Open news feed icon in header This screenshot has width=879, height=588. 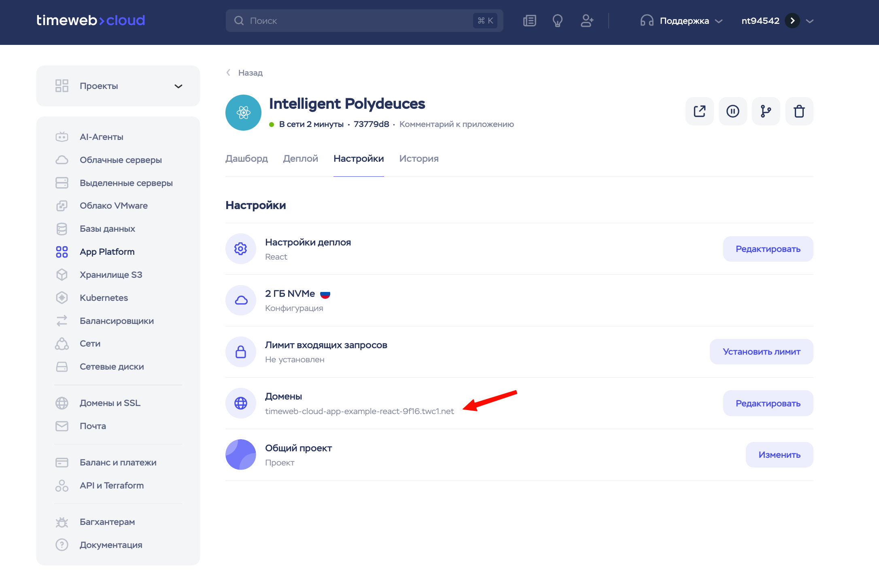pos(529,21)
